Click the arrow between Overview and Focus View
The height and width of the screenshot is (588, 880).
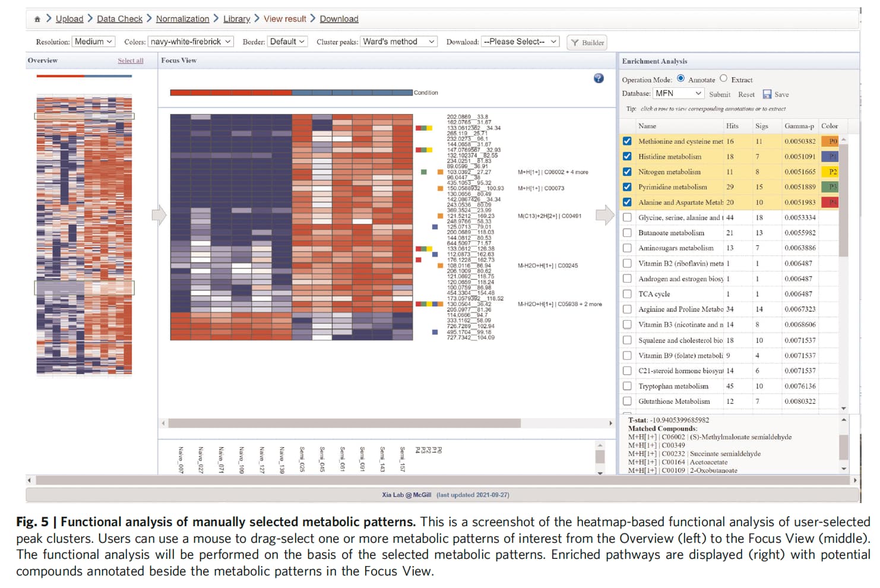pyautogui.click(x=159, y=215)
